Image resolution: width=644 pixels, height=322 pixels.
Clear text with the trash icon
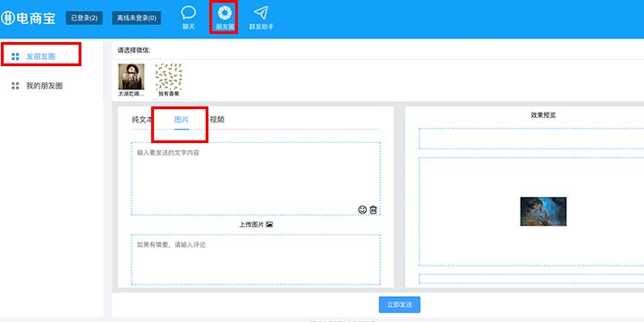tap(373, 209)
